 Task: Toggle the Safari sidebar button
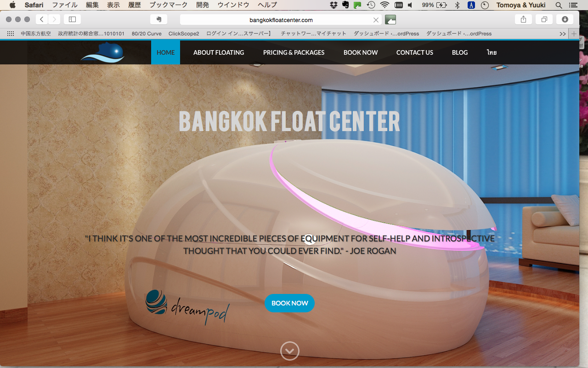coord(72,19)
